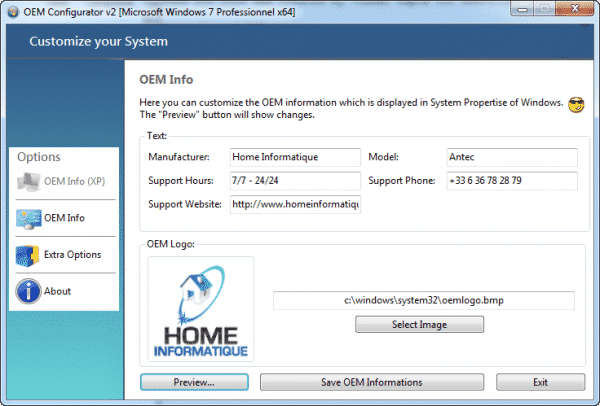600x406 pixels.
Task: Click the 'Support Phone:' label
Action: 401,181
